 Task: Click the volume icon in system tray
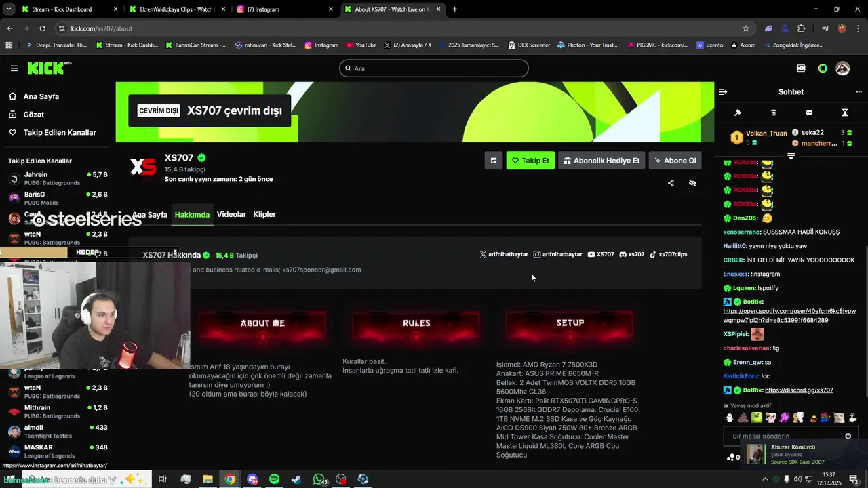coord(798,479)
